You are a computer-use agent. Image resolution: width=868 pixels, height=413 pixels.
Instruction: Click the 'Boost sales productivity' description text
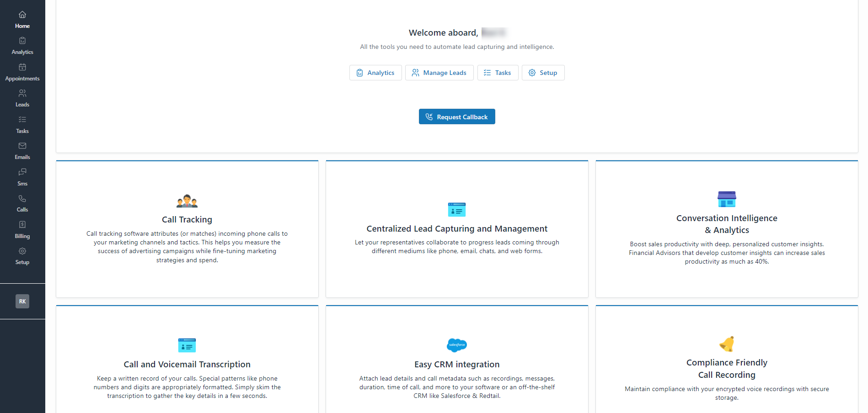[x=727, y=253]
